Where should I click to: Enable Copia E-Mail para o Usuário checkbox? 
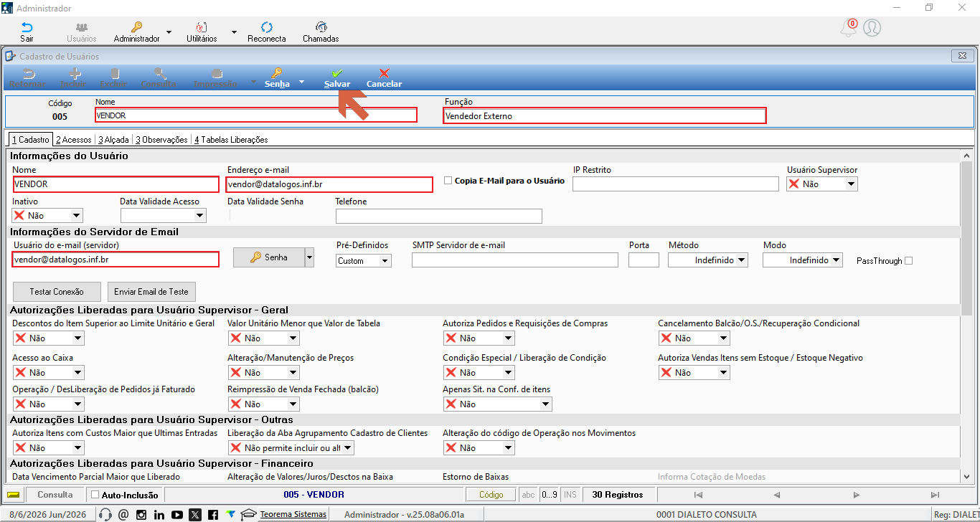[x=448, y=181]
